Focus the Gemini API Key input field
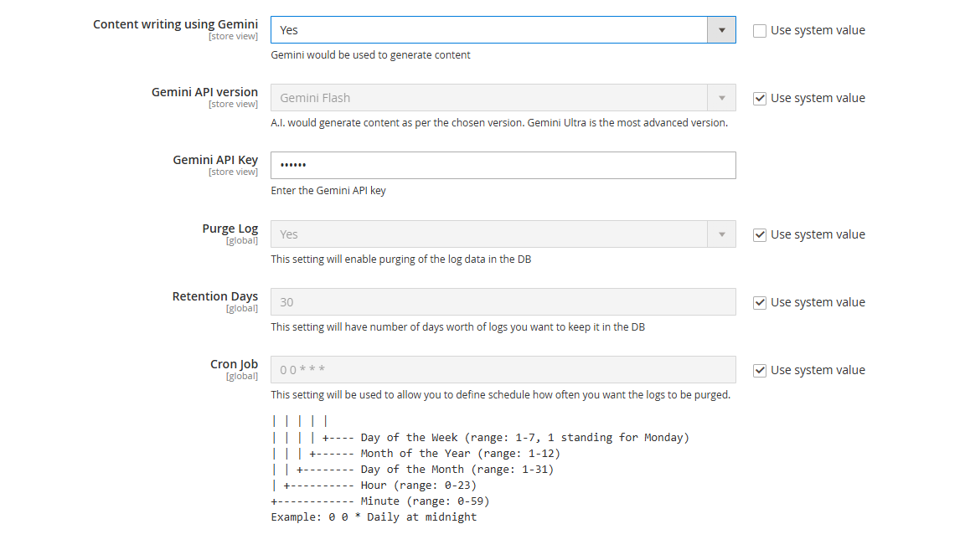 click(503, 166)
